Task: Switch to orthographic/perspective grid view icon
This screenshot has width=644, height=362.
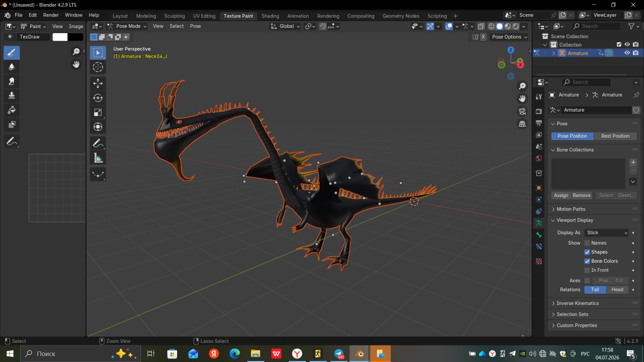Action: pyautogui.click(x=522, y=124)
